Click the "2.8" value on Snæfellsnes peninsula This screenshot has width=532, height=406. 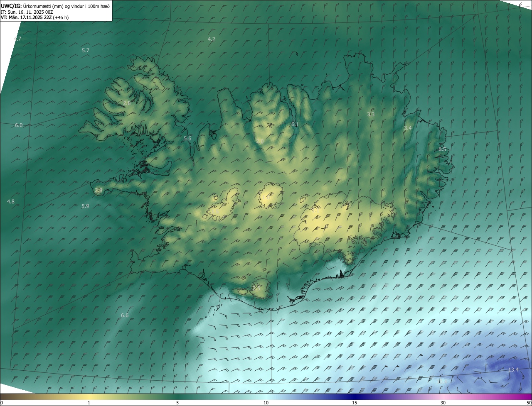(99, 190)
